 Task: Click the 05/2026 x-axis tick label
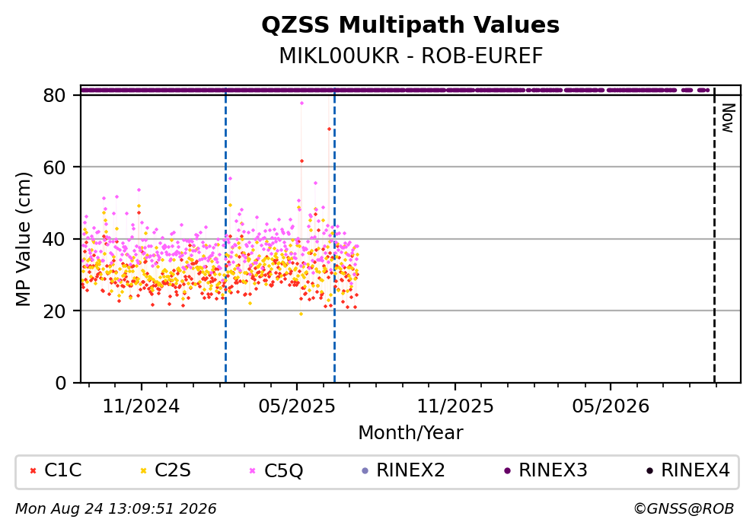611,406
